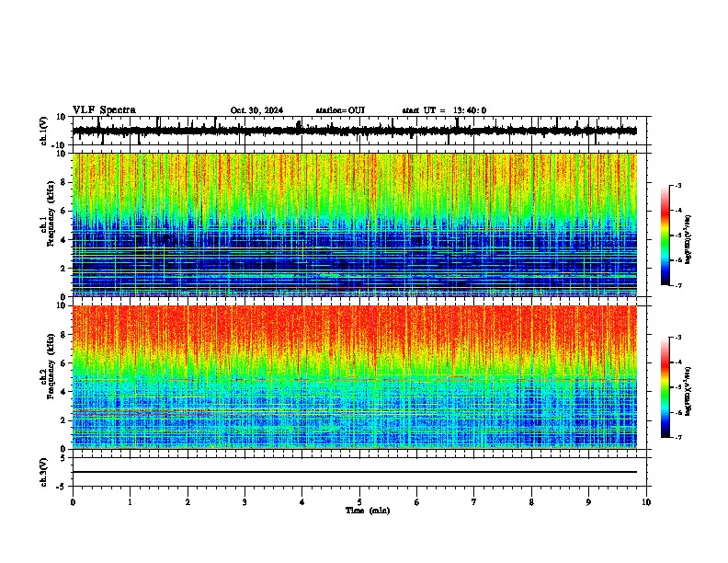This screenshot has width=728, height=563.
Task: Click time axis tick label "10"
Action: pos(646,502)
